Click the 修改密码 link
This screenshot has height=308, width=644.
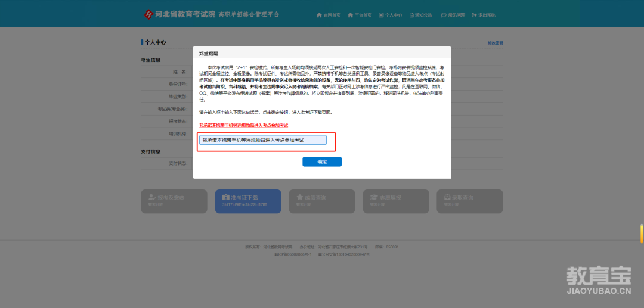coord(496,43)
